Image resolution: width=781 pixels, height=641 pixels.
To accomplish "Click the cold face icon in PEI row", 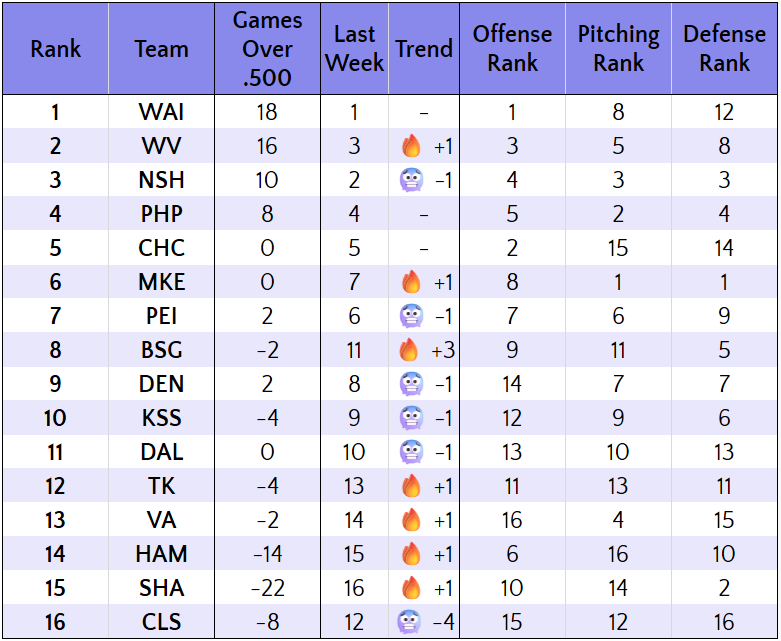I will pyautogui.click(x=411, y=317).
